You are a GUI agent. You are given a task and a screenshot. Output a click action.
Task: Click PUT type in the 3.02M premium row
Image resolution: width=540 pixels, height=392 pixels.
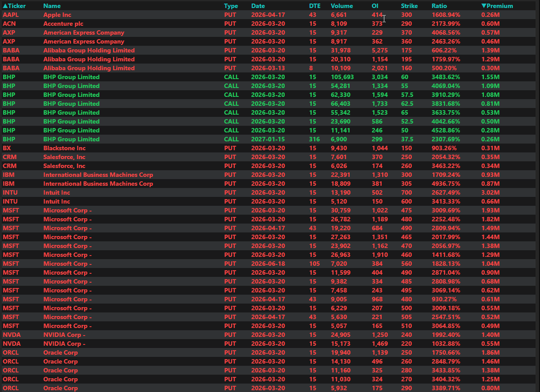pos(230,192)
